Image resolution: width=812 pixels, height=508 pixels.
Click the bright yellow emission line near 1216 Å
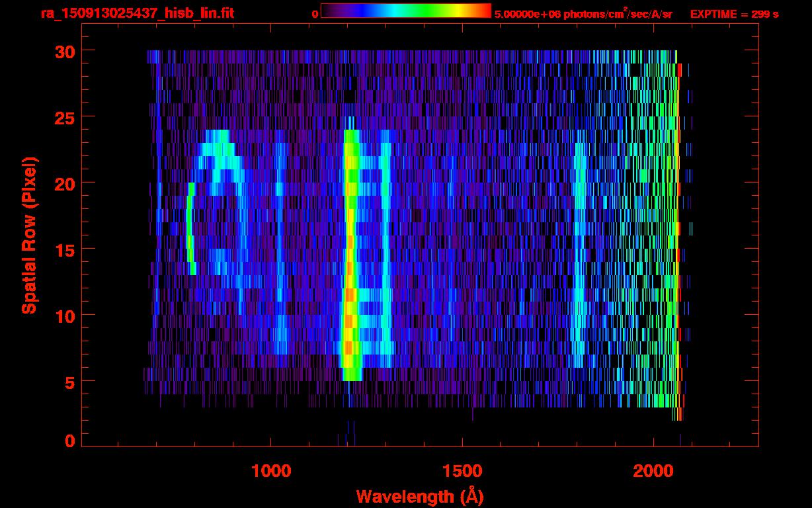(350, 255)
